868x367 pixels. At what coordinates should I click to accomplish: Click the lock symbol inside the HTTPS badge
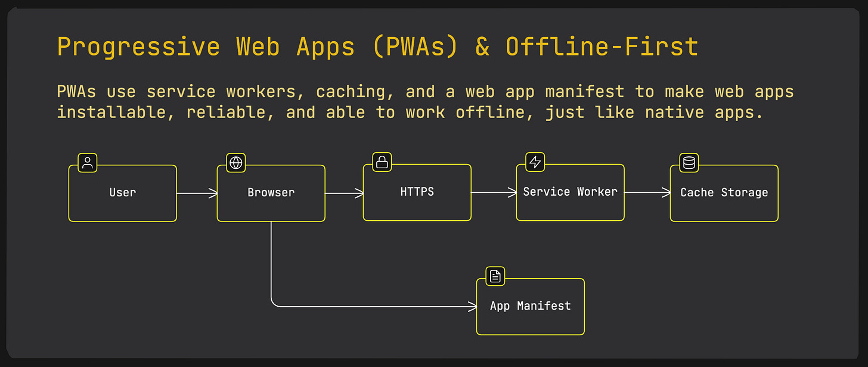382,162
